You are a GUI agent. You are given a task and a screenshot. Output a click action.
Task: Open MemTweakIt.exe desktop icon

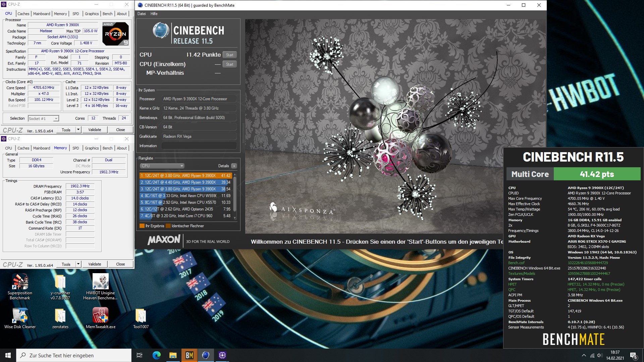coord(100,318)
